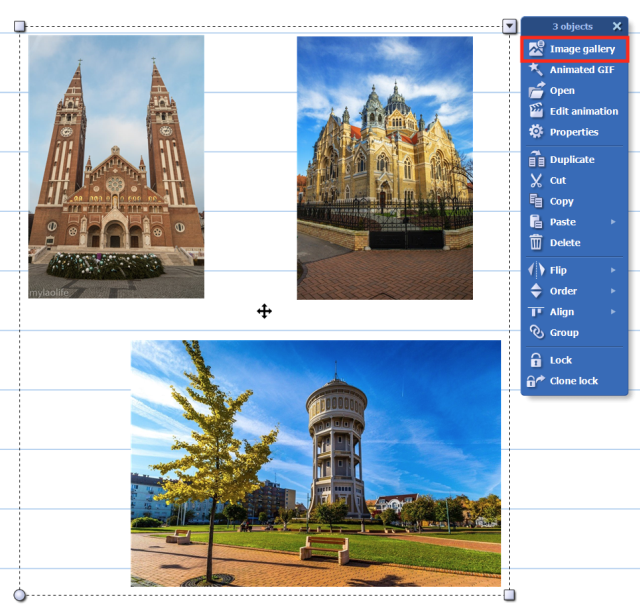Select the water tower photo
This screenshot has height=615, width=640.
click(x=315, y=463)
